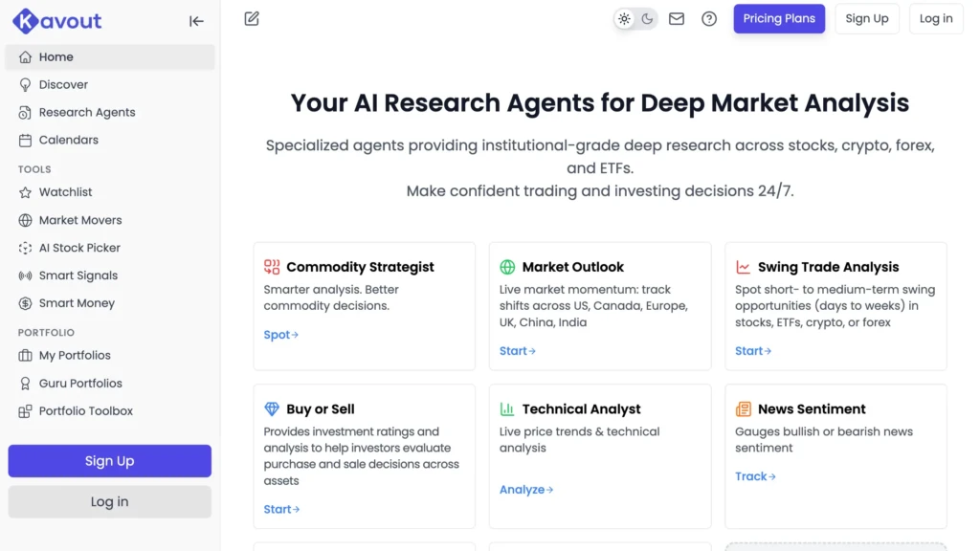Click the Watchlist star icon
The height and width of the screenshot is (551, 980).
pyautogui.click(x=25, y=192)
